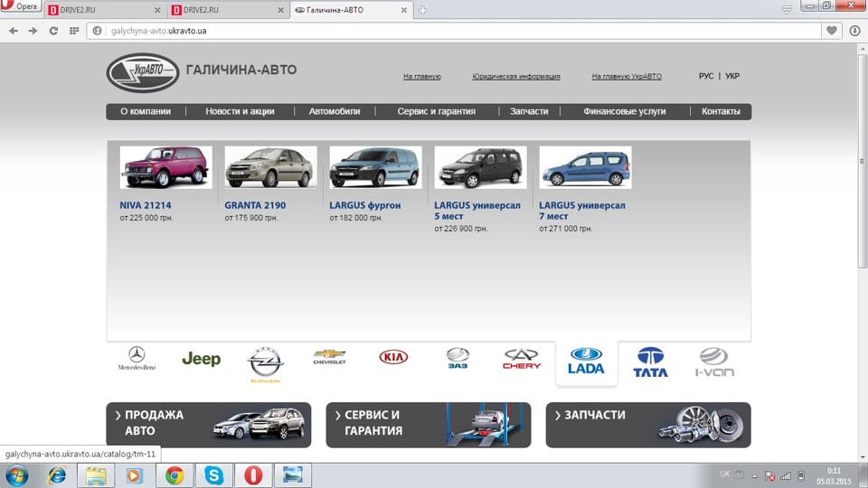Open the О компании menu
This screenshot has width=868, height=488.
pyautogui.click(x=146, y=111)
